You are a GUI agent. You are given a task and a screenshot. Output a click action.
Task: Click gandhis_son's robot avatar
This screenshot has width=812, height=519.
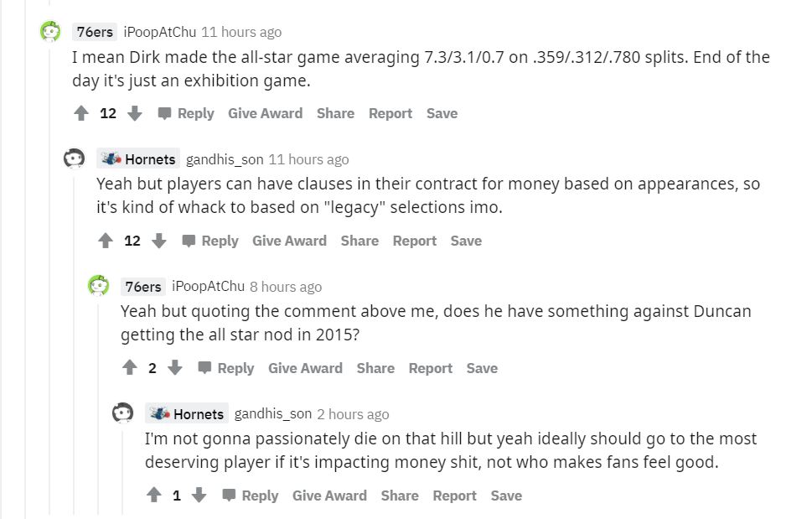74,158
